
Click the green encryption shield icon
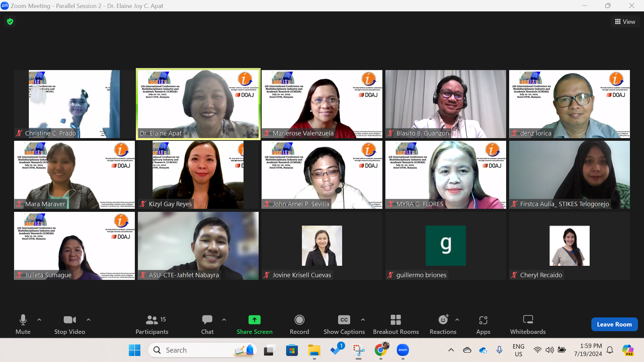10,22
